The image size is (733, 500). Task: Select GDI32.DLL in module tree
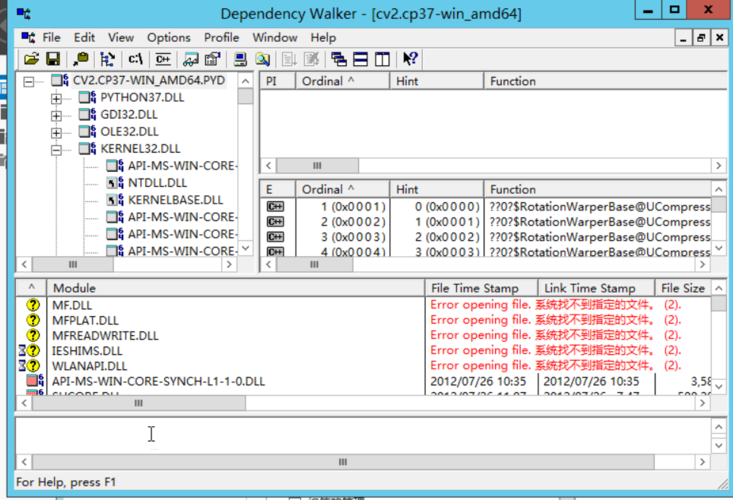pyautogui.click(x=129, y=114)
